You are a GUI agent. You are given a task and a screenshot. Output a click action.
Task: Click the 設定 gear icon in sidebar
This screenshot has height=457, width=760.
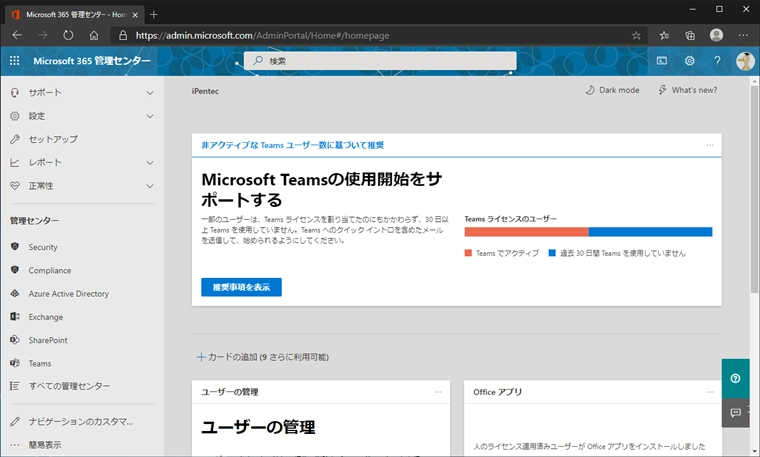[x=15, y=116]
